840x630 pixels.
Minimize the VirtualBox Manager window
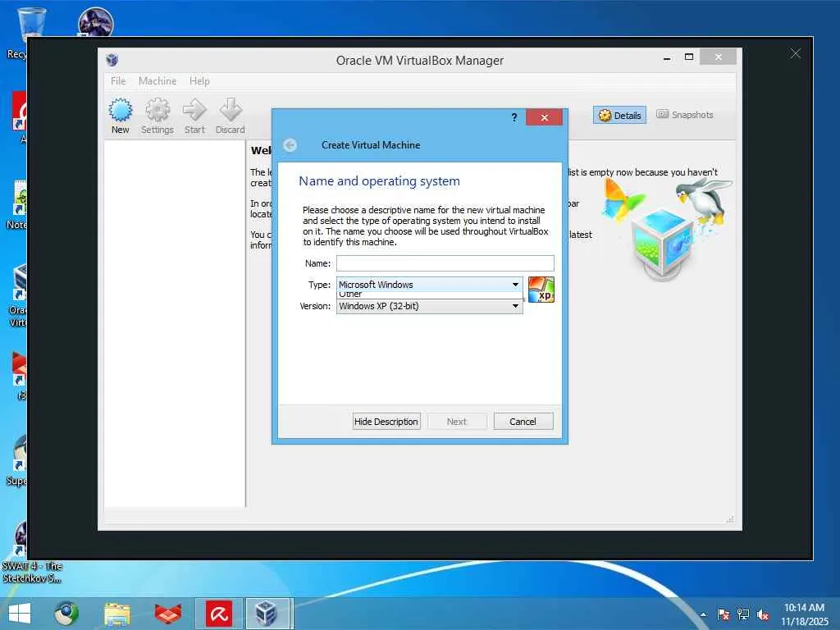pyautogui.click(x=667, y=58)
